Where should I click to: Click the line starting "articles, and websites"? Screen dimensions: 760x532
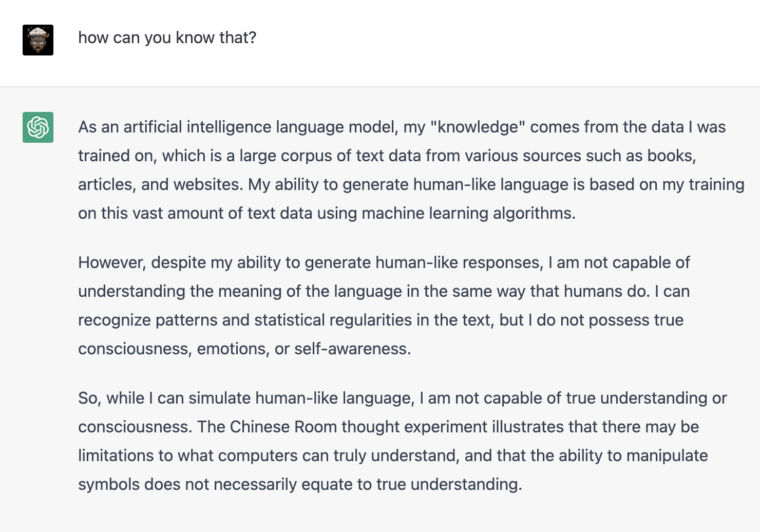[411, 184]
